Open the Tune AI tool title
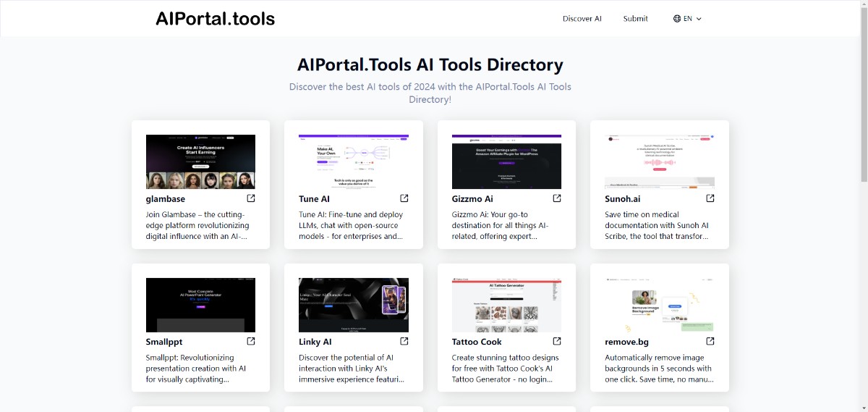This screenshot has width=868, height=412. [315, 199]
